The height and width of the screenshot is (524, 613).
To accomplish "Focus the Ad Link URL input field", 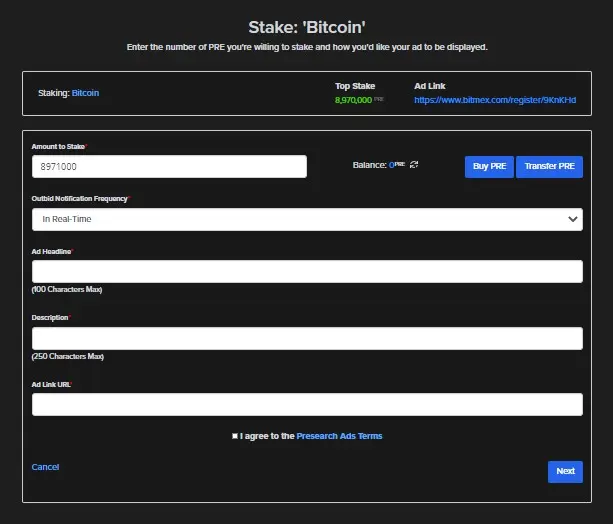I will [x=307, y=404].
